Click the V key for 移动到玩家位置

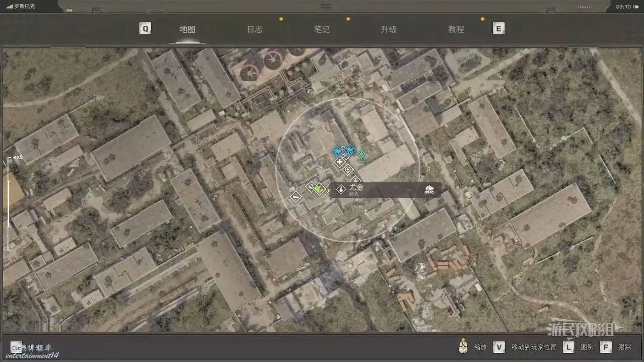click(x=499, y=347)
